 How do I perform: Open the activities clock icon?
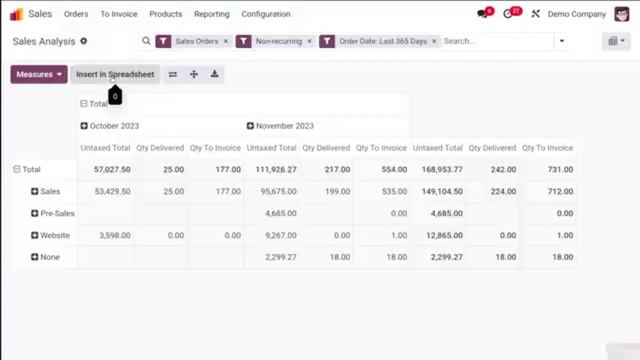tap(508, 14)
